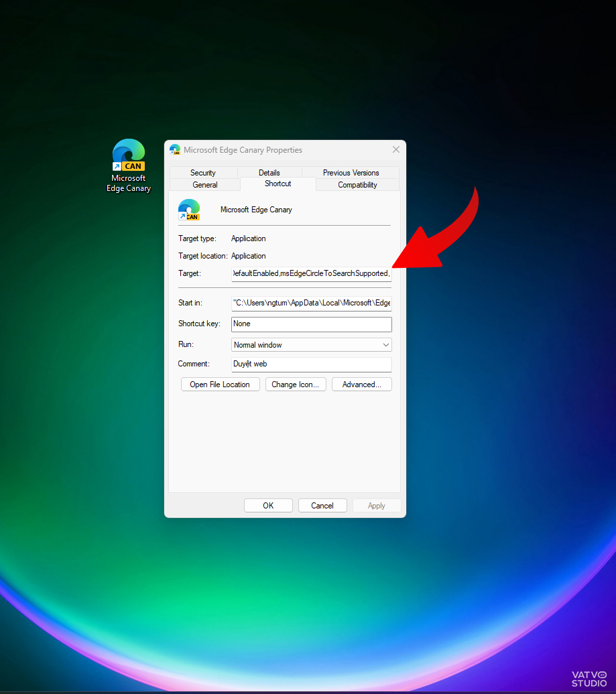Click the "Shortcut key:" label
The height and width of the screenshot is (694, 616).
199,324
